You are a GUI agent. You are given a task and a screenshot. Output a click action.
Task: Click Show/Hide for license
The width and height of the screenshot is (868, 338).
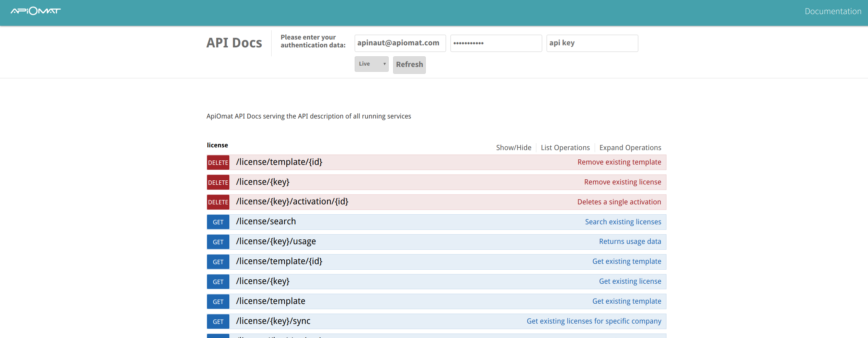[x=513, y=148]
